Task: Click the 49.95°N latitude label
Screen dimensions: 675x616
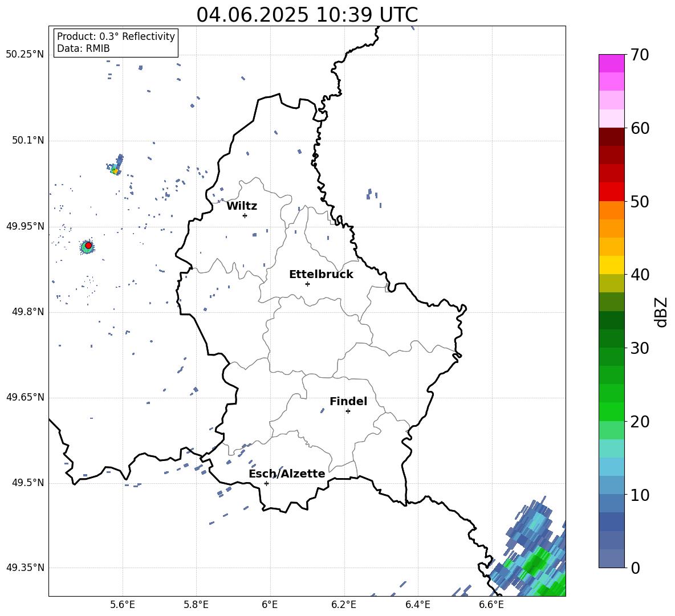Action: [x=25, y=226]
